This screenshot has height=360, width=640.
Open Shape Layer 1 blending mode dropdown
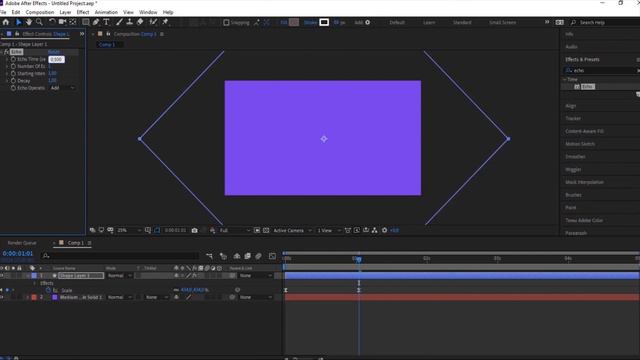click(x=119, y=276)
